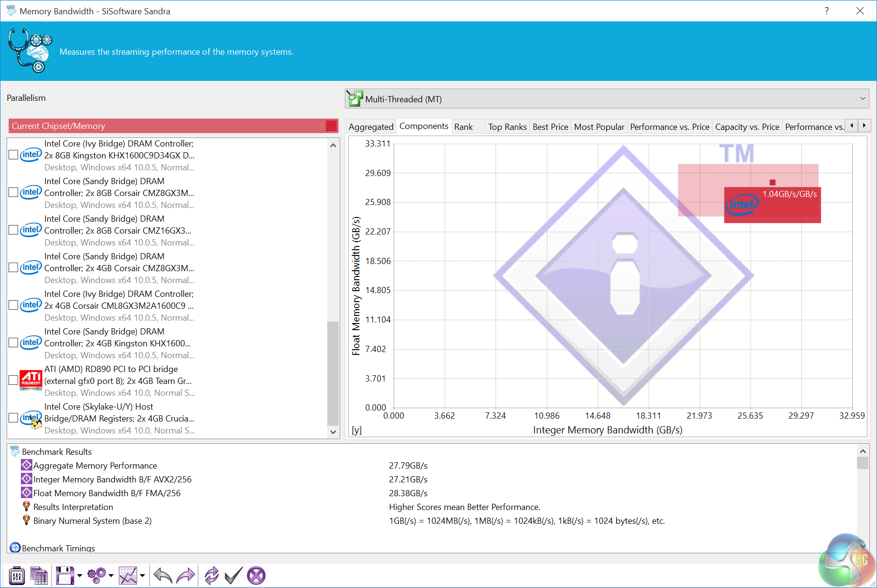The image size is (877, 588).
Task: Expand the save icon dropdown arrow
Action: pos(79,576)
